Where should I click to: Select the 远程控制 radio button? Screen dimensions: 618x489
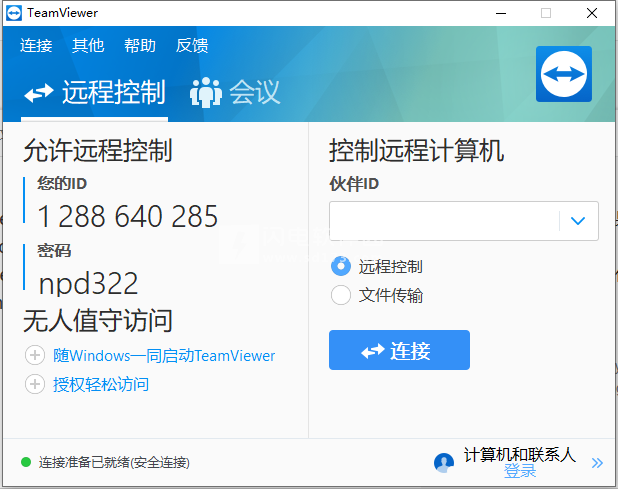(341, 266)
